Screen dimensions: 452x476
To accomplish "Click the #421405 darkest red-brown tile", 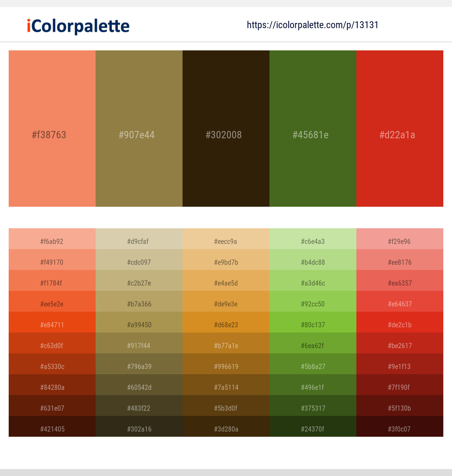I will pyautogui.click(x=52, y=429).
